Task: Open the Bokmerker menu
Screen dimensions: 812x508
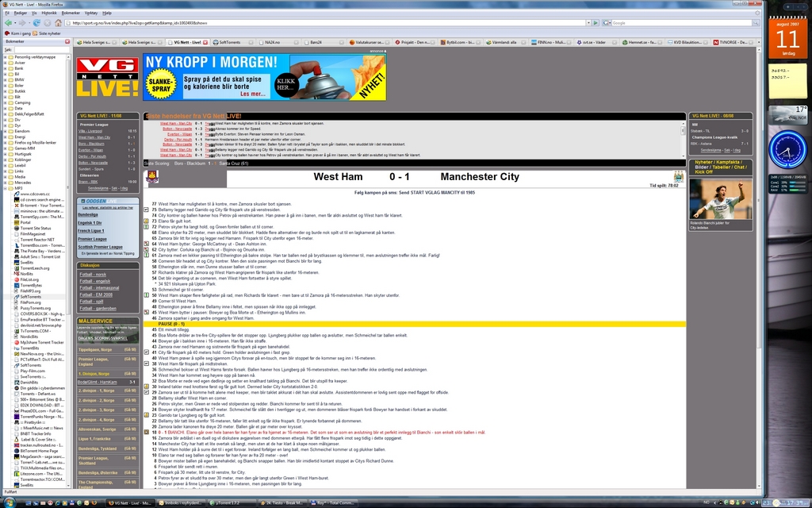Action: coord(71,13)
